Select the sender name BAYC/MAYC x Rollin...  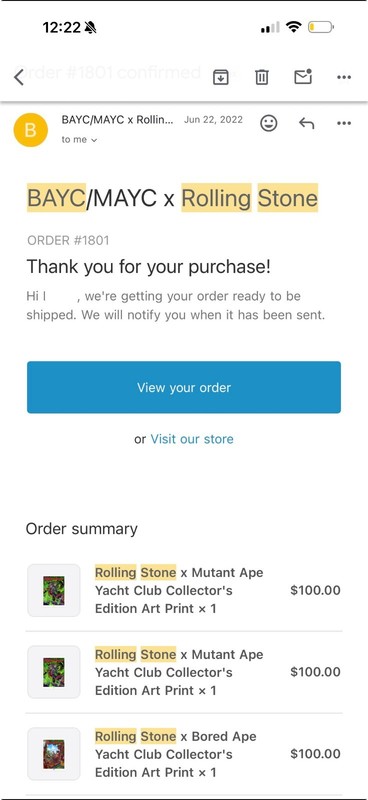[117, 120]
